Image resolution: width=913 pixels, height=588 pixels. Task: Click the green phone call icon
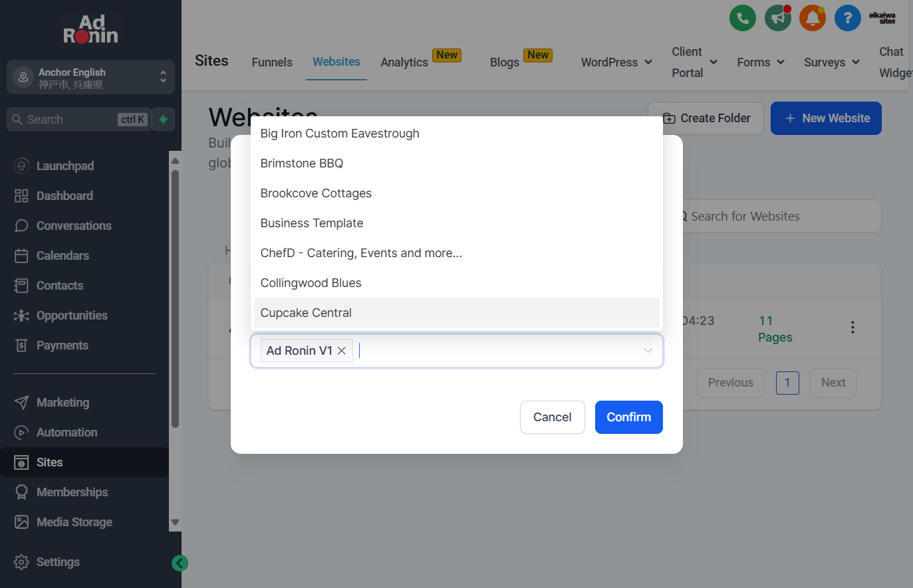(x=743, y=18)
